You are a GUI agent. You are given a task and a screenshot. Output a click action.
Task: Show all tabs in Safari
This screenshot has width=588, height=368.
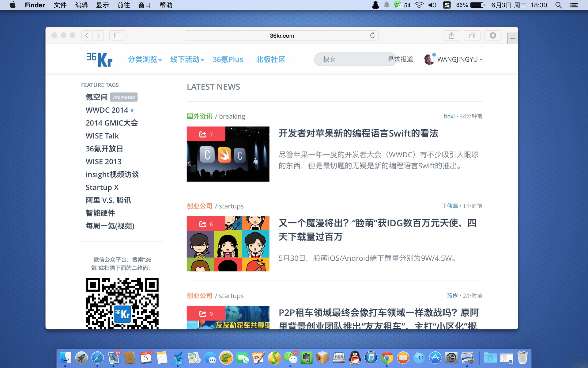(x=472, y=36)
